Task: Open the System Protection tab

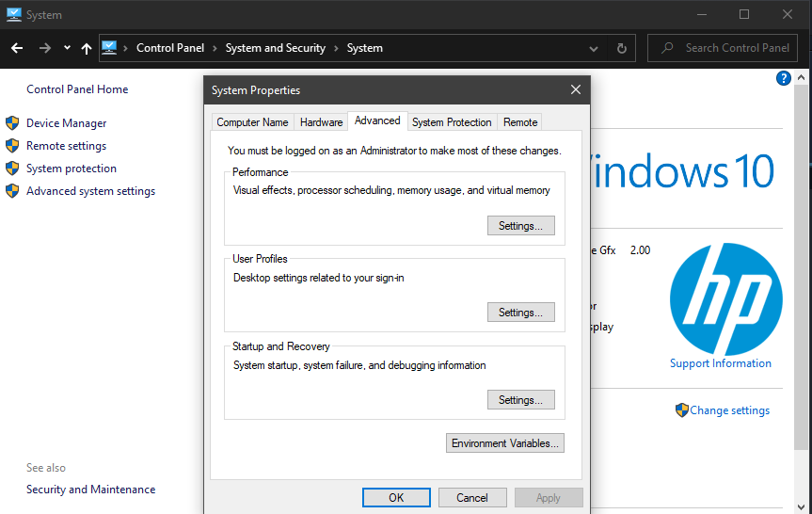Action: point(452,122)
